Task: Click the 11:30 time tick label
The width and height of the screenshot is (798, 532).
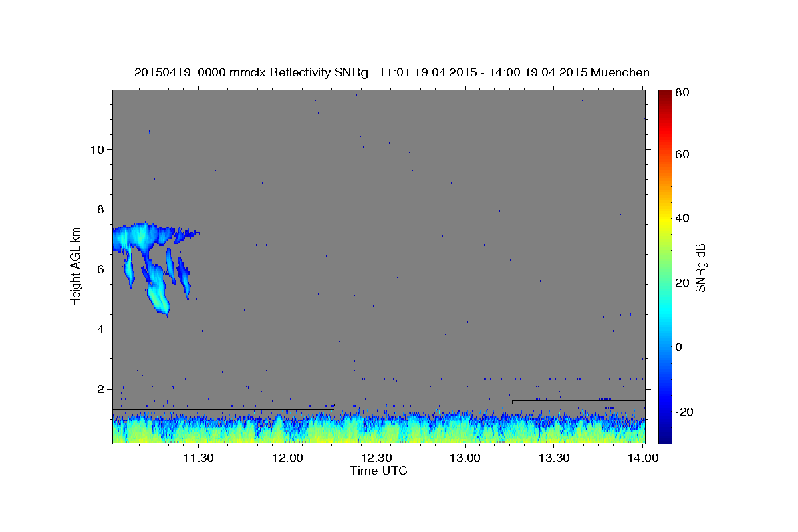Action: pos(198,458)
